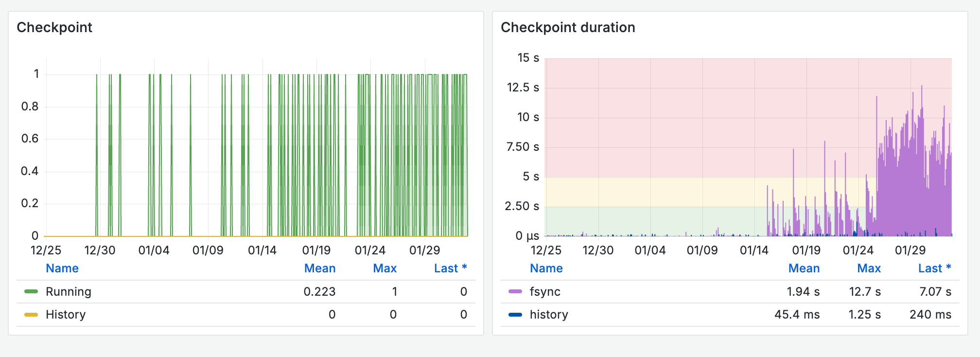This screenshot has height=357, width=980.
Task: Toggle the History series label in Checkpoint legend
Action: point(66,315)
